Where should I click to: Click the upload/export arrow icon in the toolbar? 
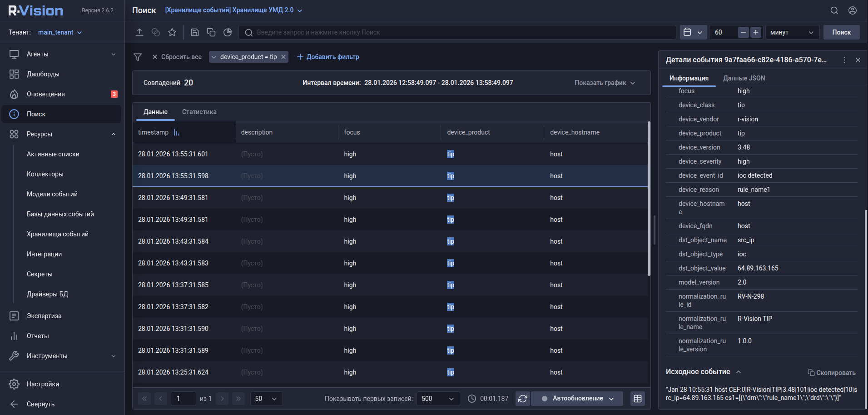coord(139,32)
